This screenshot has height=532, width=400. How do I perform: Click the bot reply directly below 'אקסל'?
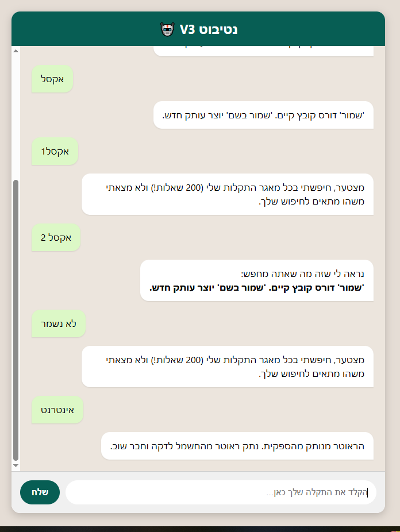pos(263,115)
